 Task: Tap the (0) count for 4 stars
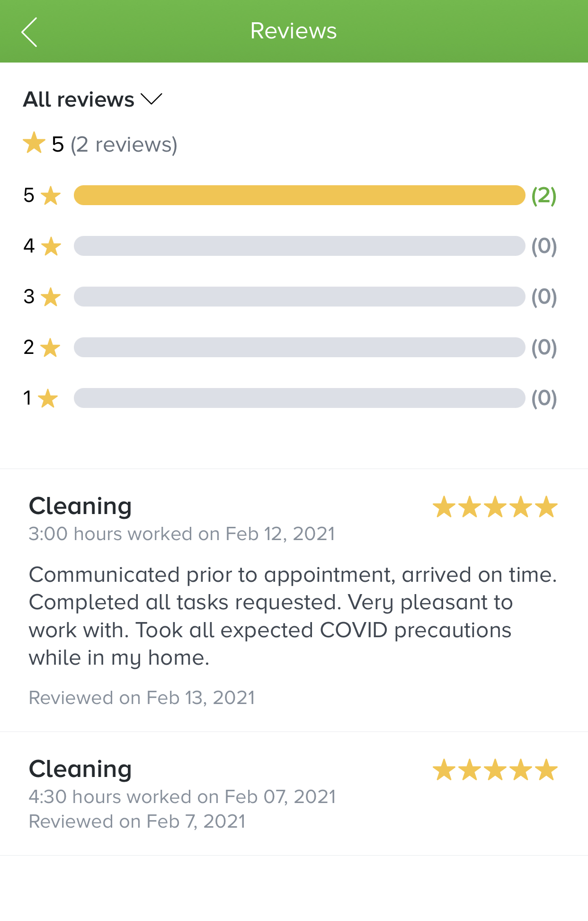click(x=543, y=246)
